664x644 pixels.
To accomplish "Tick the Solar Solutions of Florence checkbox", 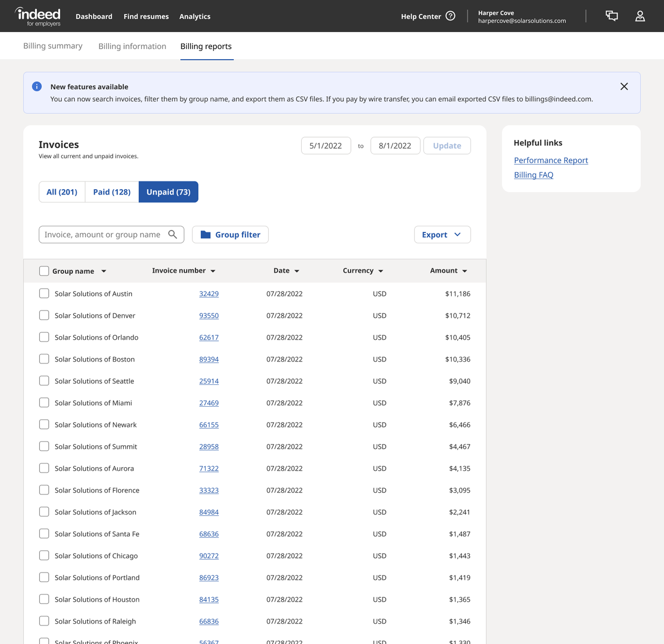I will tap(44, 490).
